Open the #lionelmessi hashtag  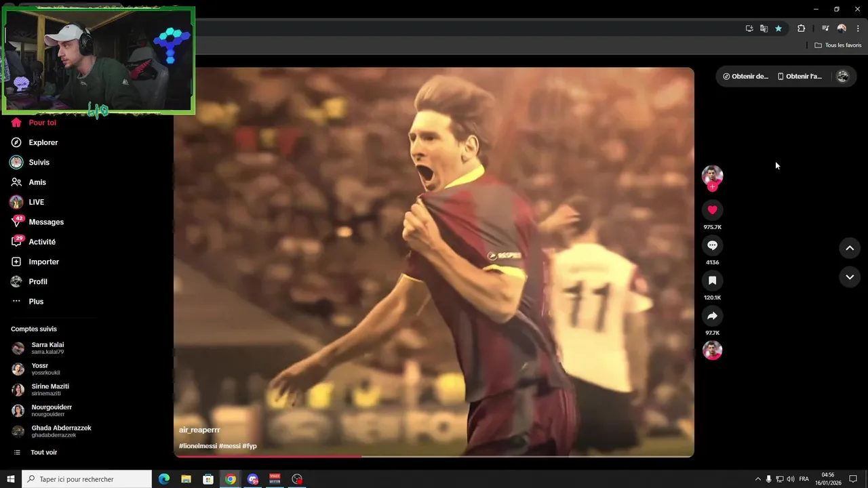198,446
